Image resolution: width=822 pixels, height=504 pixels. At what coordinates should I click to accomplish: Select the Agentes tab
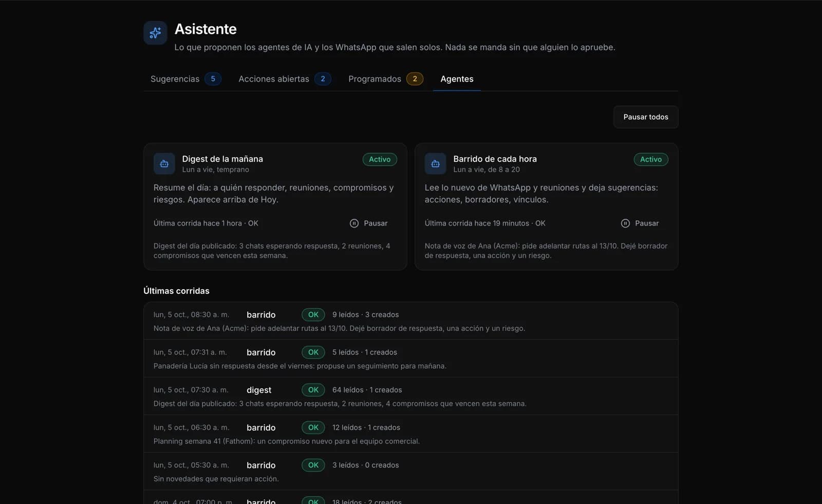click(457, 79)
